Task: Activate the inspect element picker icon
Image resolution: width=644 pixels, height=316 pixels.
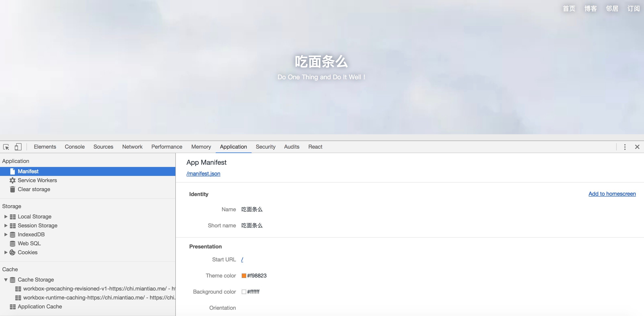Action: (6, 147)
